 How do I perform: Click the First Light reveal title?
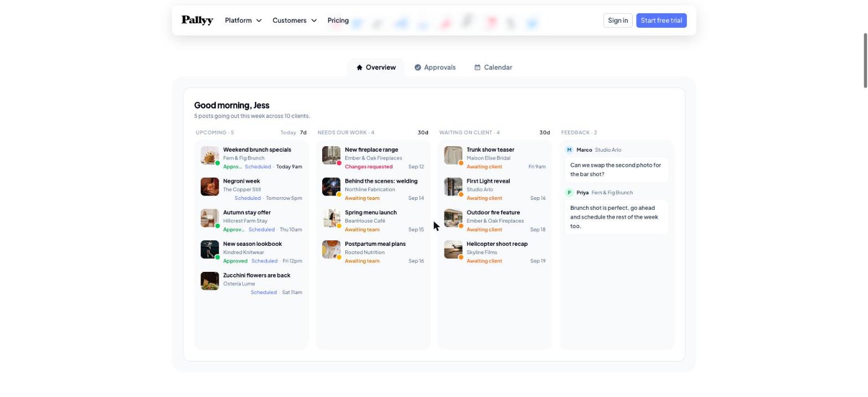tap(488, 182)
